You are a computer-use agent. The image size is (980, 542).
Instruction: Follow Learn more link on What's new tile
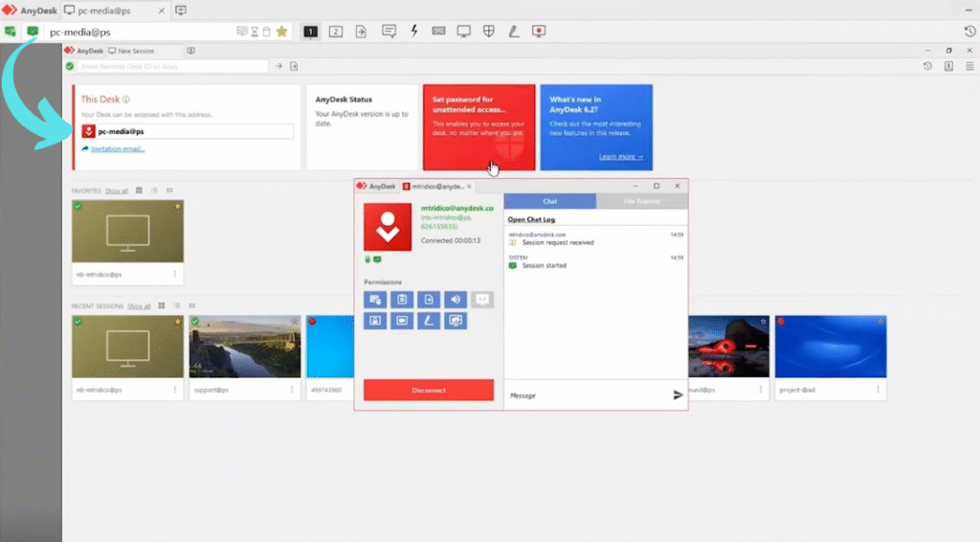620,157
